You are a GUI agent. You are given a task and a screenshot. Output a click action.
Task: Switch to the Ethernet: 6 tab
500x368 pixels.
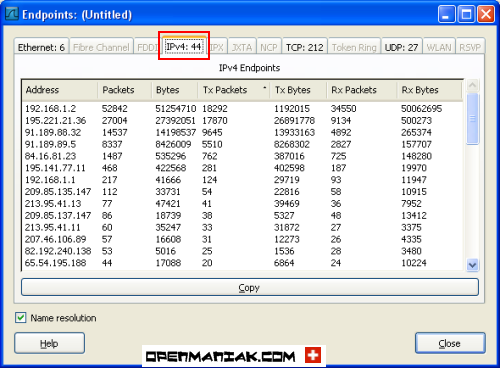pyautogui.click(x=41, y=47)
